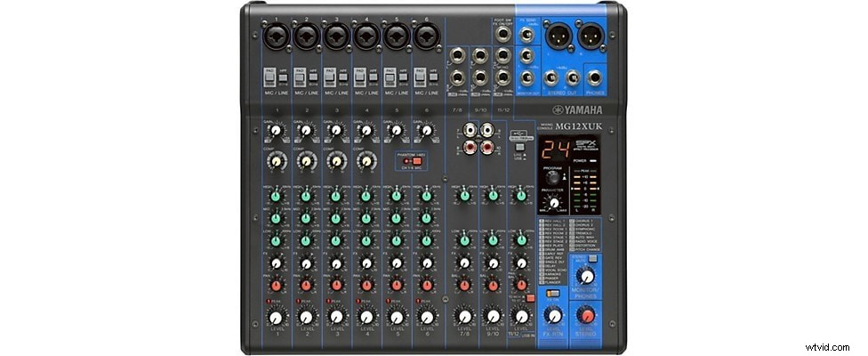Click the MG12XUK model name text

579,127
